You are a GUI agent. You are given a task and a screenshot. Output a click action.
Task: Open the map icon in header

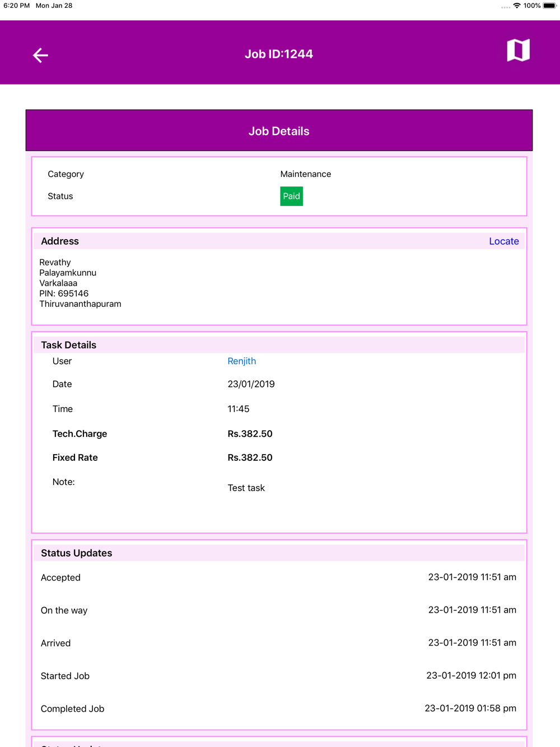[518, 51]
